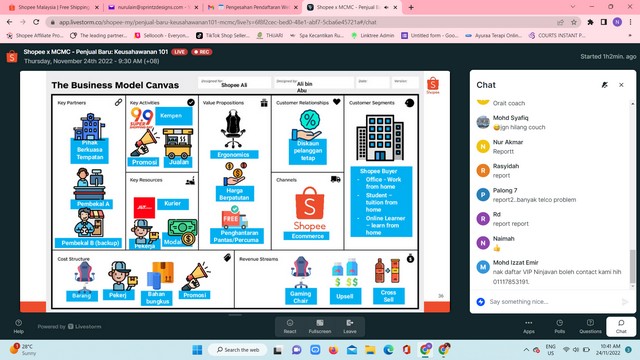Open the TikTok Shop Seller bookmark

click(223, 36)
